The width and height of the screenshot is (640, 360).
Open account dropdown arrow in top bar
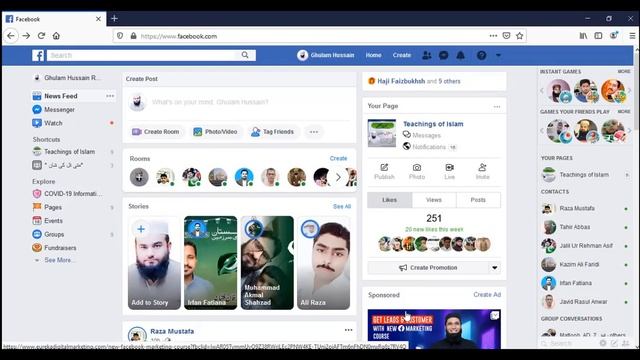click(x=498, y=55)
